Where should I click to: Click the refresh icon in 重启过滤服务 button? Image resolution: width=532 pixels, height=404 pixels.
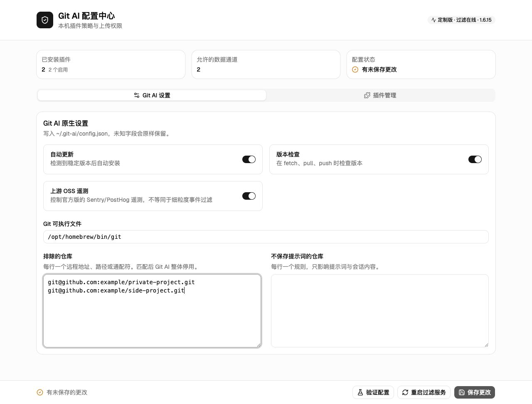(x=405, y=392)
